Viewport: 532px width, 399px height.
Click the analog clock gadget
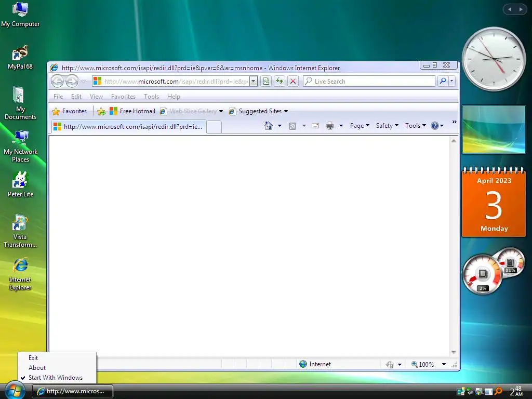[494, 59]
